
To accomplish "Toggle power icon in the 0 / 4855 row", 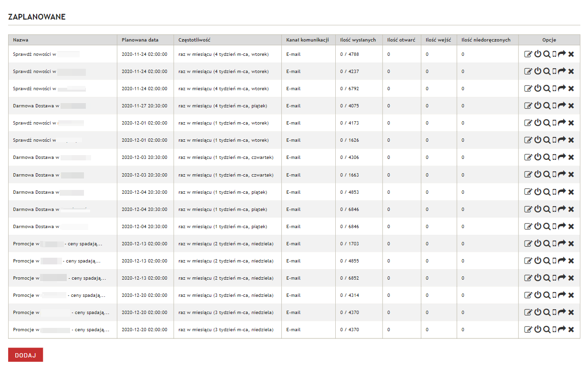I will pyautogui.click(x=537, y=261).
